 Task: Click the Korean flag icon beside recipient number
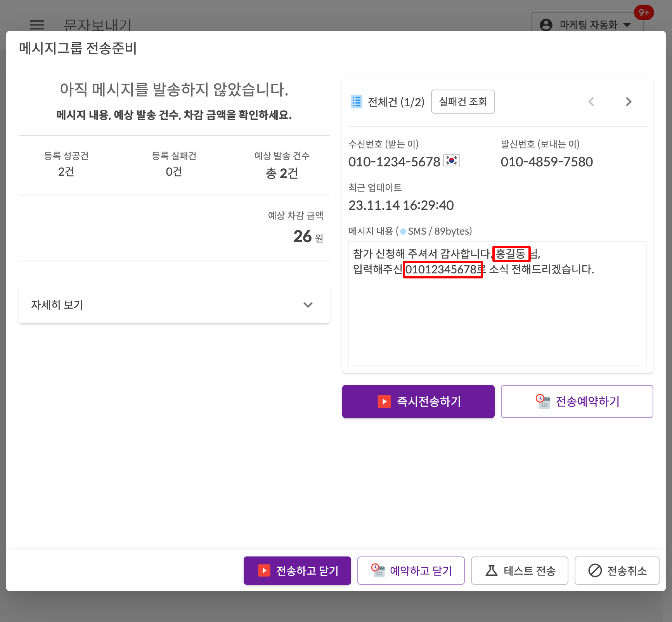coord(452,160)
